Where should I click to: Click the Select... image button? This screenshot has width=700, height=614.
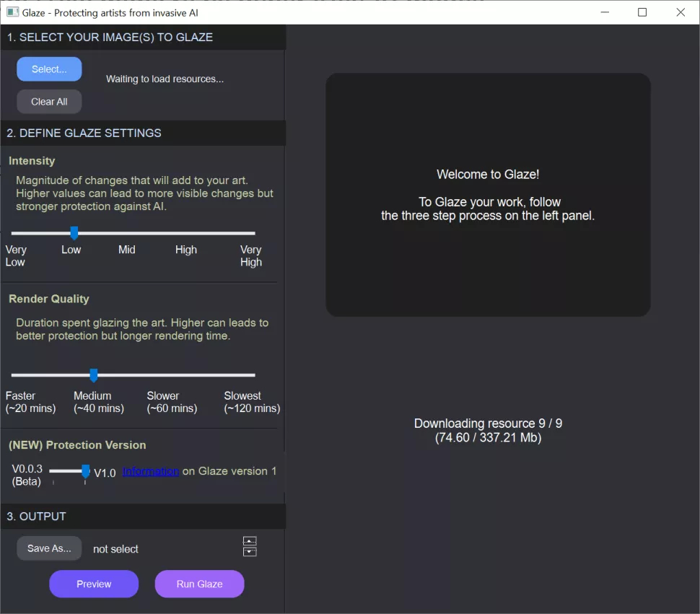(x=49, y=69)
